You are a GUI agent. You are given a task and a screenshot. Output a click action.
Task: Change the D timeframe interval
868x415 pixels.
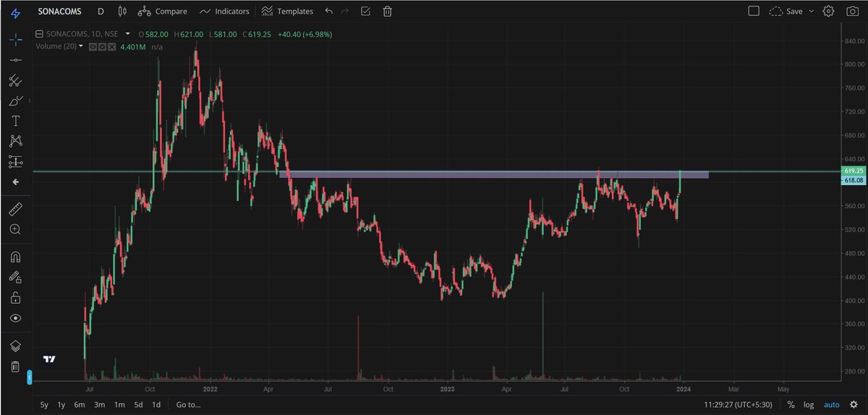point(101,12)
